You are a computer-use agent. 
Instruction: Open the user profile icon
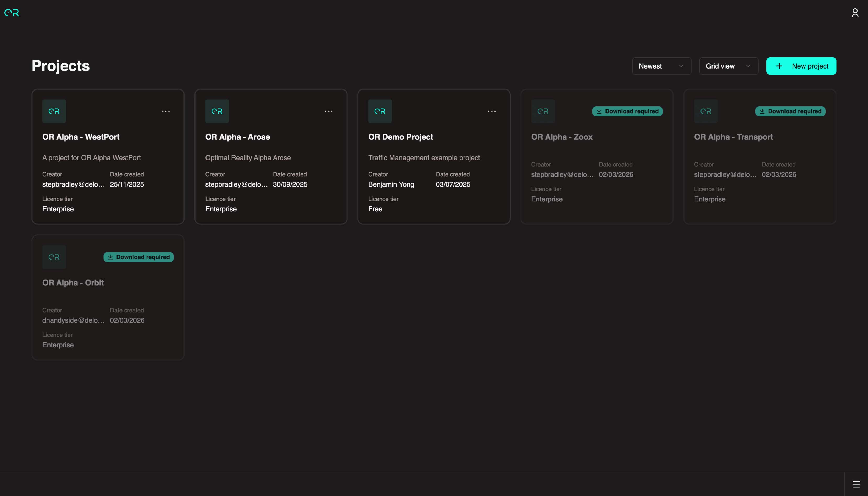pos(855,13)
